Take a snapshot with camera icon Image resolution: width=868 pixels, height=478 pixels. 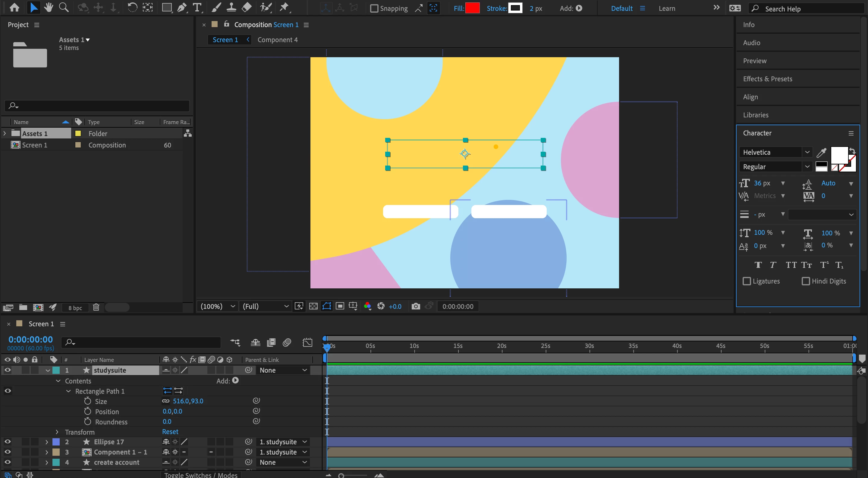pos(416,306)
